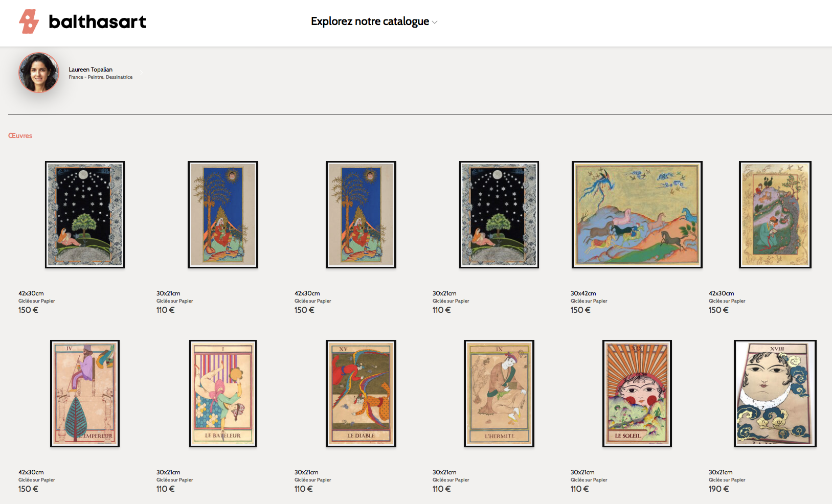
Task: Expand the Explorez notre catalogue menu
Action: pos(374,21)
